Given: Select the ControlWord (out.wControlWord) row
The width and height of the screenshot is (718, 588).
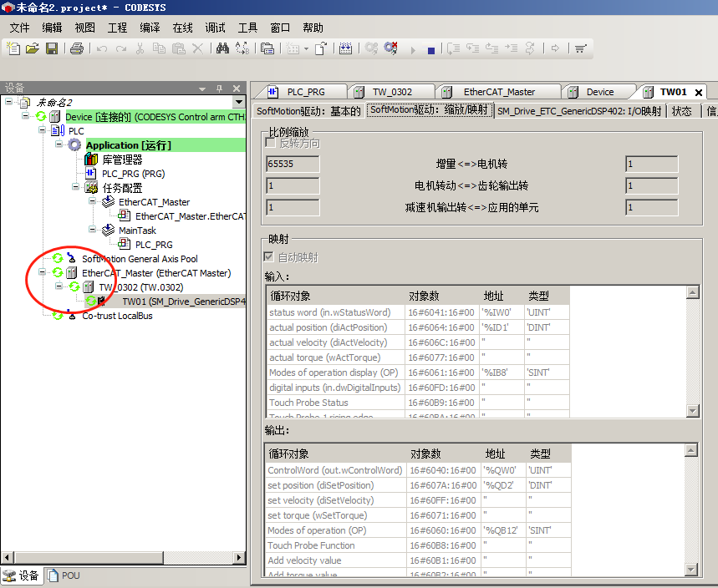Looking at the screenshot, I should 418,470.
